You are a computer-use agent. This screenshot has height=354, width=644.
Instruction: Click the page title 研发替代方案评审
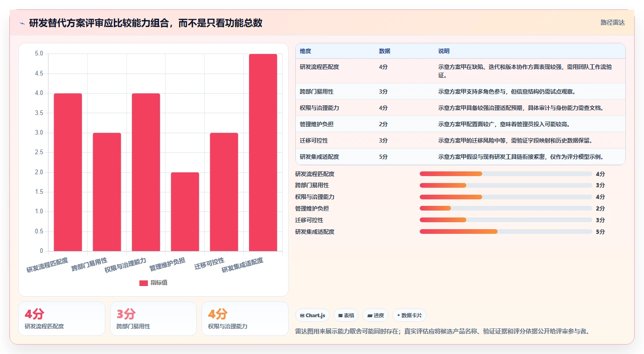click(146, 23)
